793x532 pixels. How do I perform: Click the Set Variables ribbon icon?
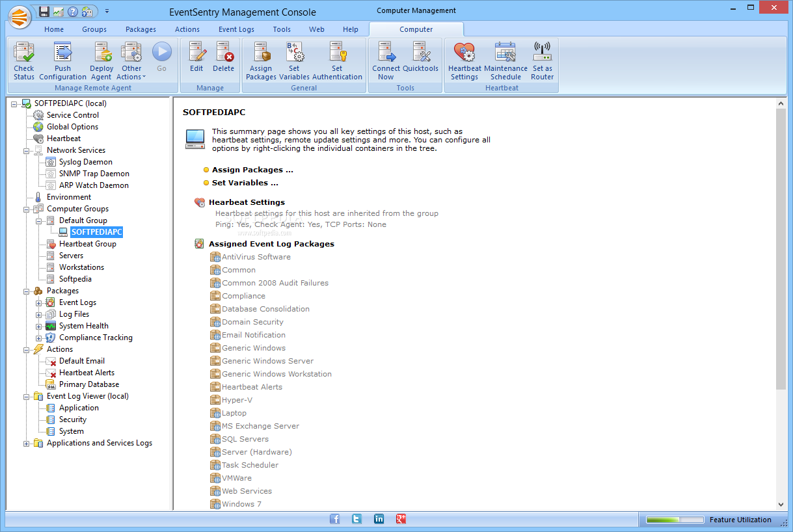click(x=294, y=61)
